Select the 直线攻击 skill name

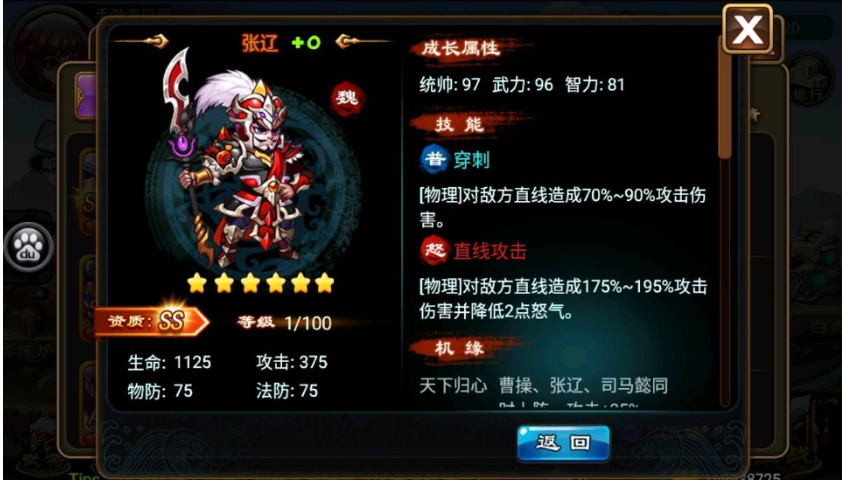[490, 251]
